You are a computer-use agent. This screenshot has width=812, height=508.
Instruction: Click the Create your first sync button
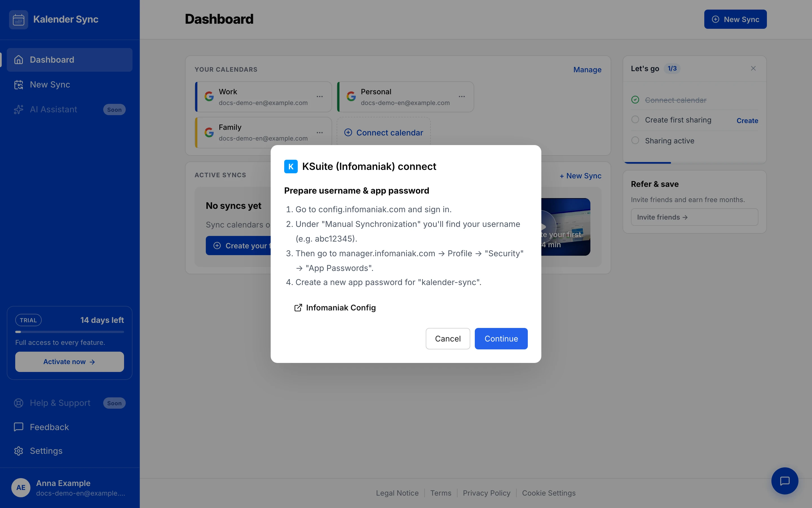click(x=239, y=246)
